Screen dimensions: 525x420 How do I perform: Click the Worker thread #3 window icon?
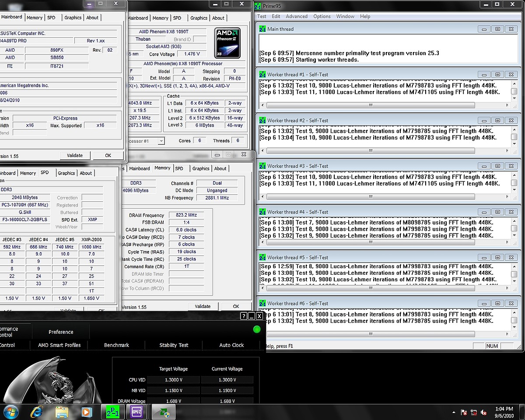coord(262,166)
